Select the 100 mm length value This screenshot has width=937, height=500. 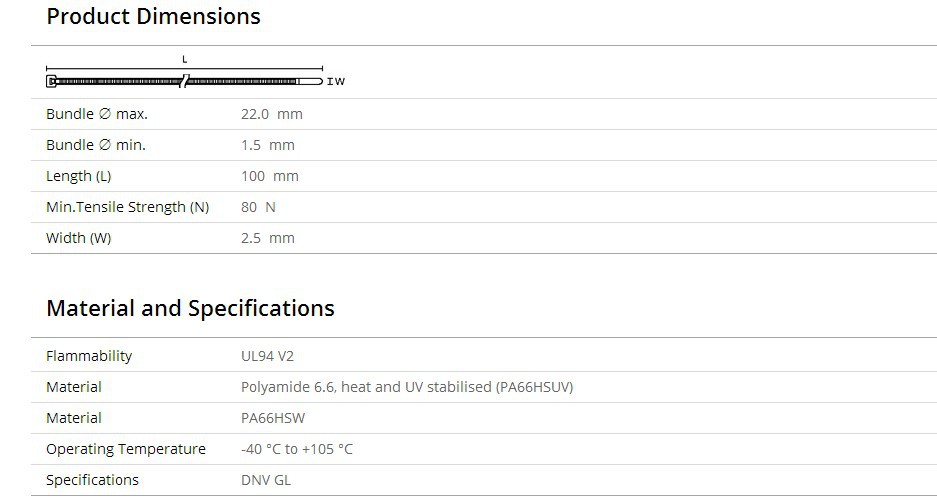(x=269, y=176)
